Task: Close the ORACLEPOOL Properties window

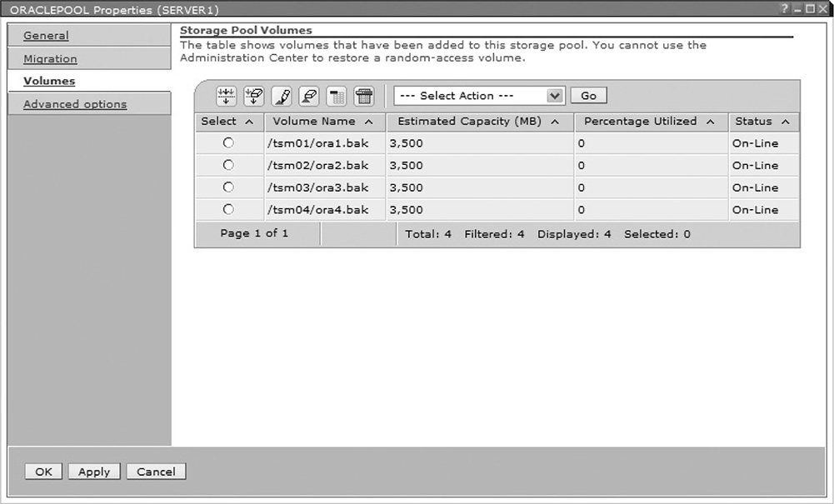Action: pyautogui.click(x=822, y=9)
